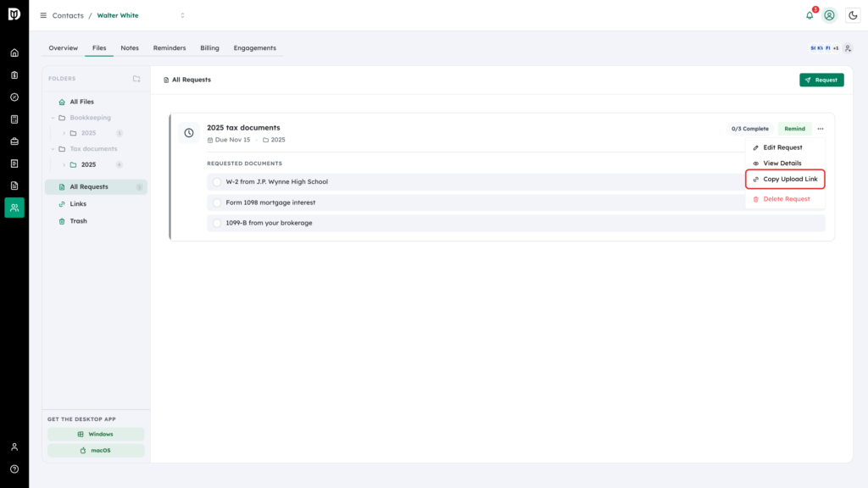Download the macOS desktop app
Viewport: 868px width, 488px height.
click(96, 451)
